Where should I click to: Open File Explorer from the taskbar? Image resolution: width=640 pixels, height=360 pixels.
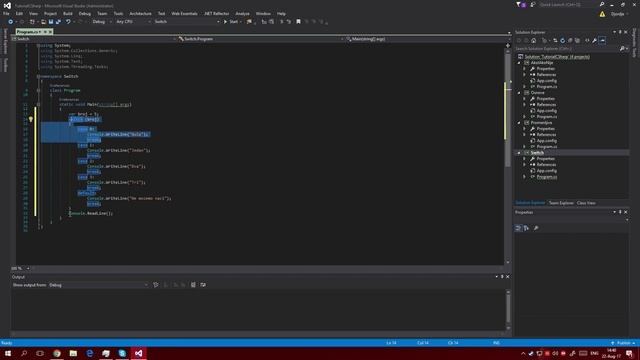pyautogui.click(x=73, y=353)
